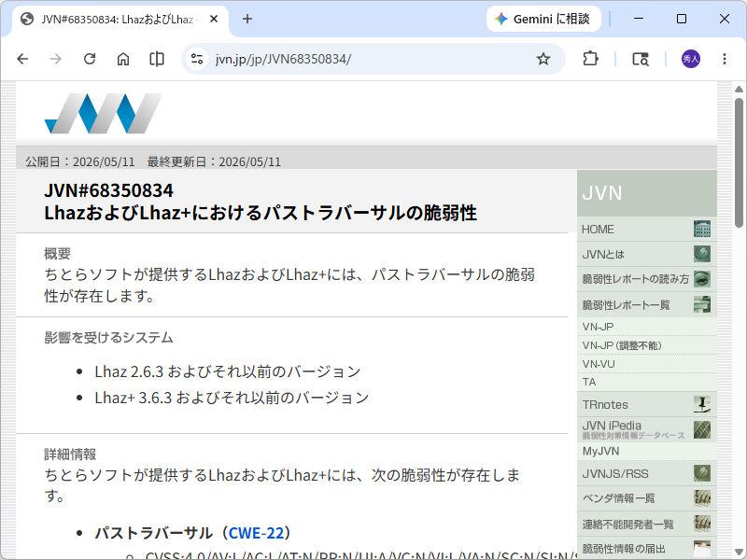Open VN-JP(調整不能) link
Viewport: 747px width, 560px height.
coord(646,345)
